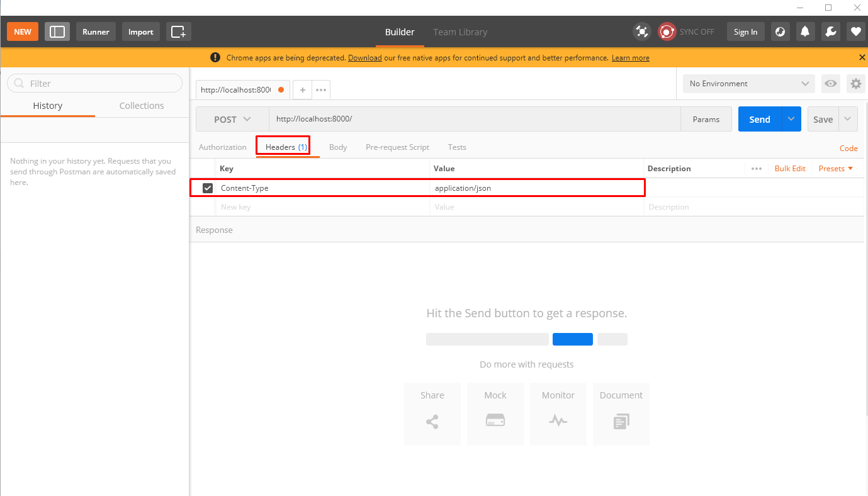Select the Builder view tab
This screenshot has height=496, width=868.
pyautogui.click(x=400, y=32)
